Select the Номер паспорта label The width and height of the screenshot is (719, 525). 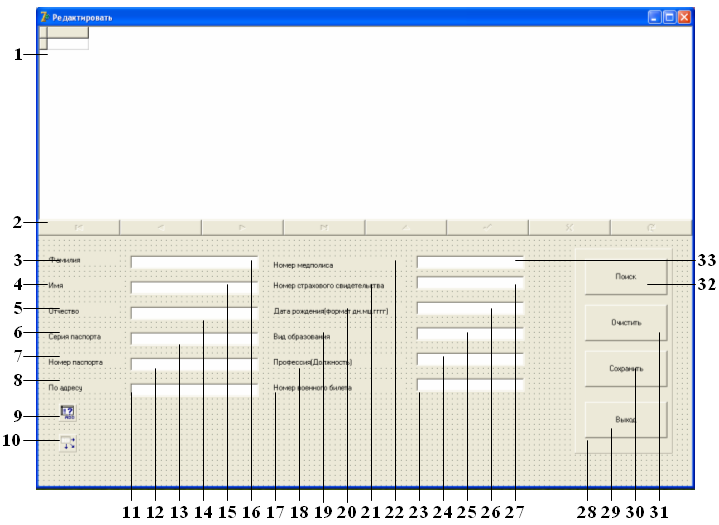click(x=75, y=362)
